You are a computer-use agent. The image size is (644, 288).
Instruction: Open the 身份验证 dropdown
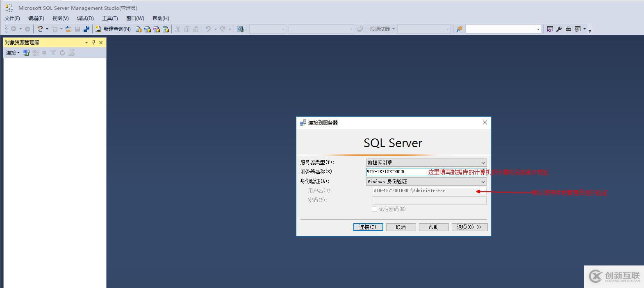[x=426, y=181]
